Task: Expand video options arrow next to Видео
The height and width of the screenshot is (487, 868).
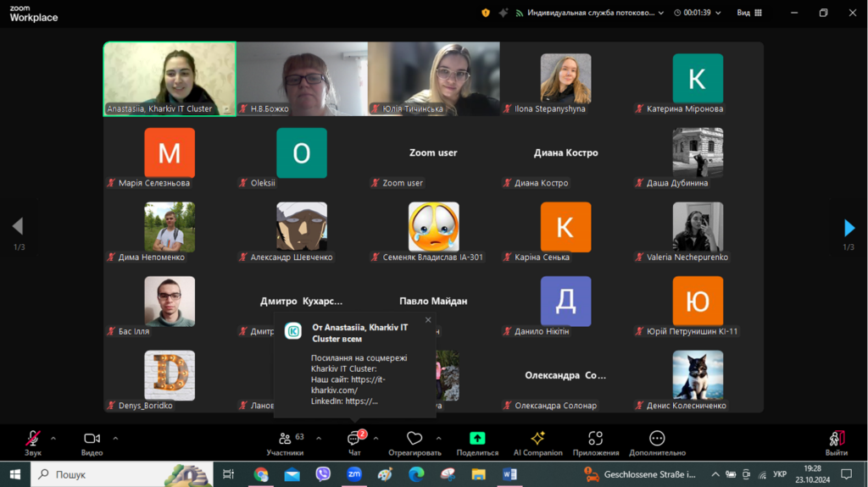Action: click(115, 439)
